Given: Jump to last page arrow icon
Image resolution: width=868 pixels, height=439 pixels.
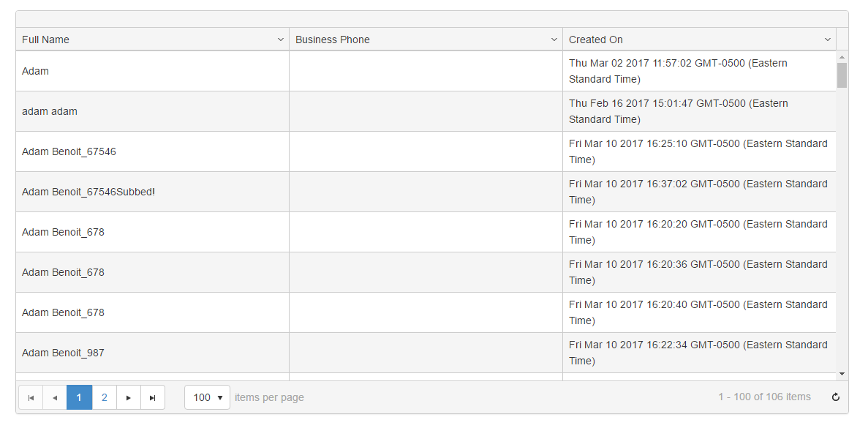Looking at the screenshot, I should (153, 397).
